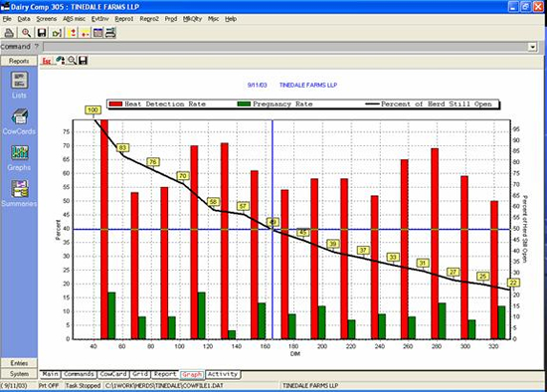Click the yellow 33 data label
Viewport: 547px width, 392px height.
393,258
